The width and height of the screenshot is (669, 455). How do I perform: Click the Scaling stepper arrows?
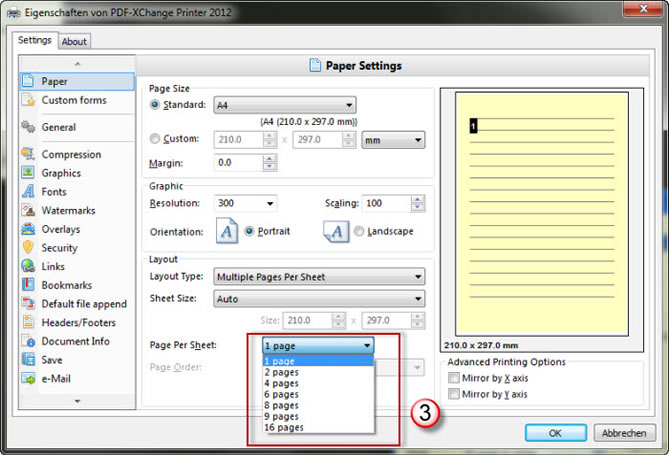click(x=418, y=203)
